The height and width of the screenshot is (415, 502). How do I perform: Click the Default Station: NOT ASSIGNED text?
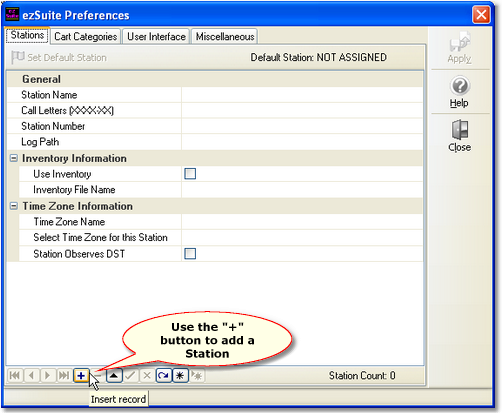[319, 57]
